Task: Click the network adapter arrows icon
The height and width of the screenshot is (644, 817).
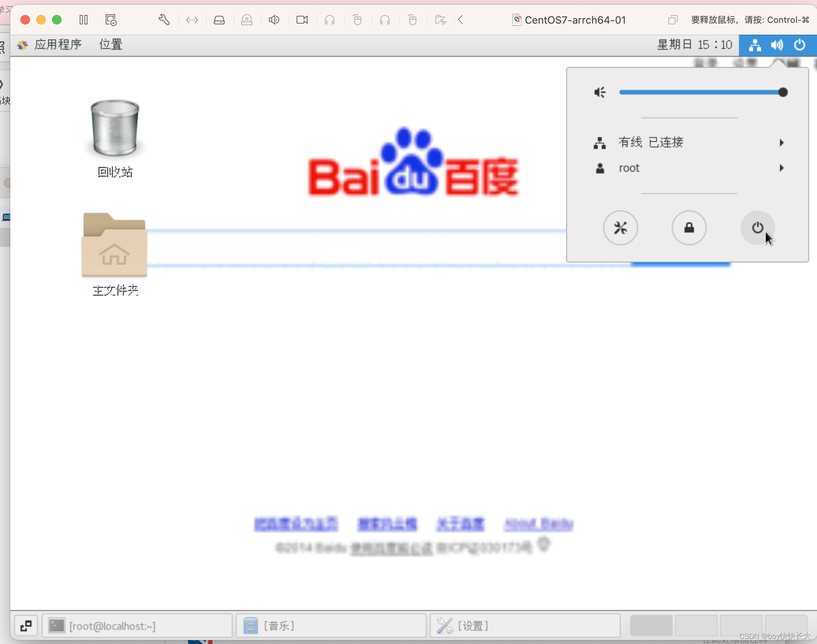Action: point(192,20)
